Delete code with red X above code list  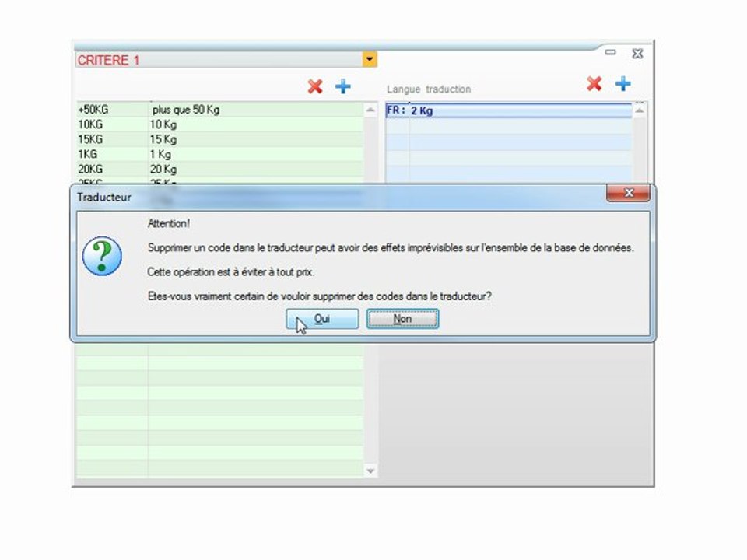(x=315, y=86)
